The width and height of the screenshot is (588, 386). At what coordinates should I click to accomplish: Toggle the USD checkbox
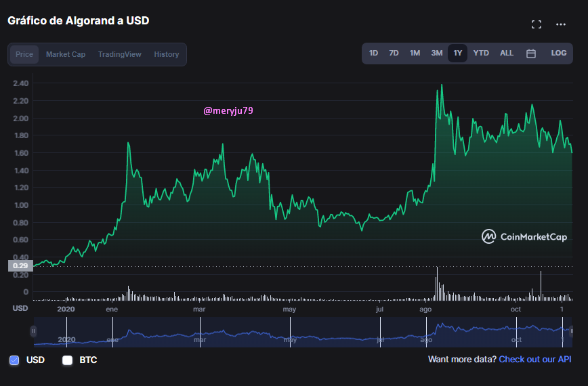14,360
